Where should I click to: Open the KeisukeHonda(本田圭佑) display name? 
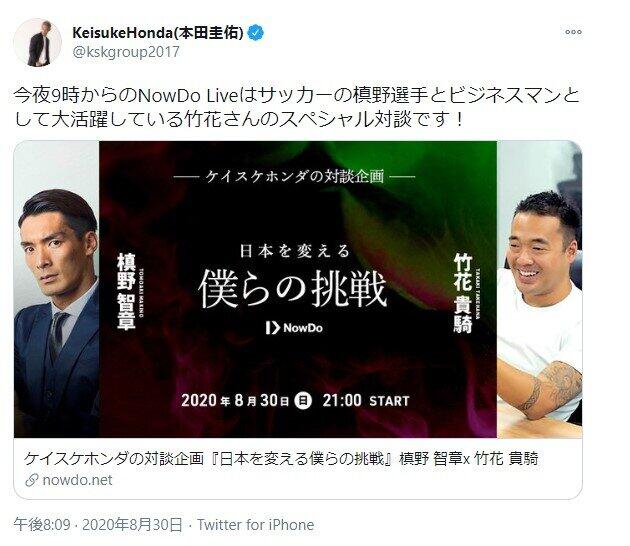(158, 33)
